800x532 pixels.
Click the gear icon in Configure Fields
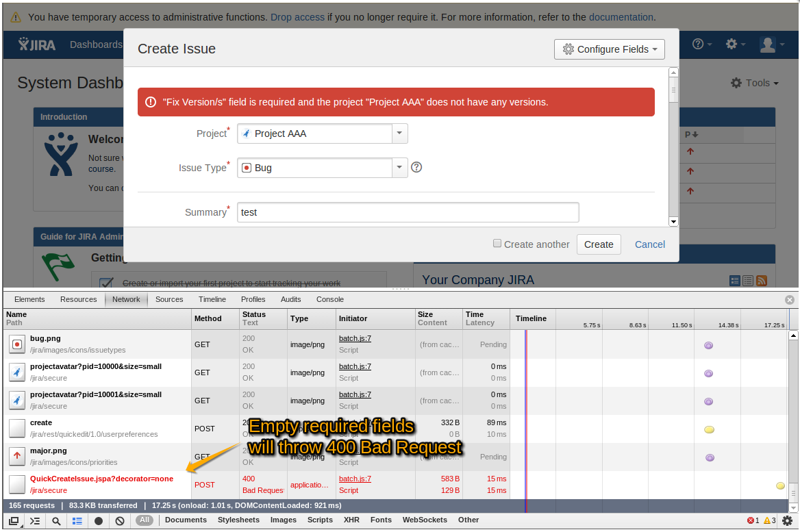tap(568, 49)
